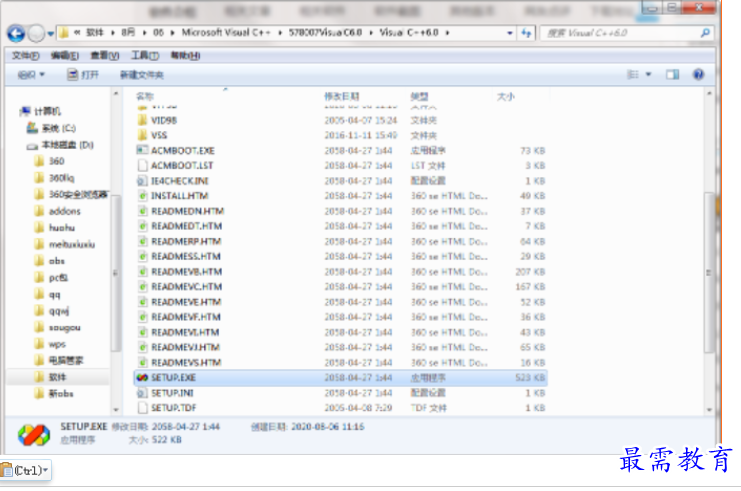Click the SETUP.TDF file icon
The height and width of the screenshot is (491, 741).
tap(142, 408)
